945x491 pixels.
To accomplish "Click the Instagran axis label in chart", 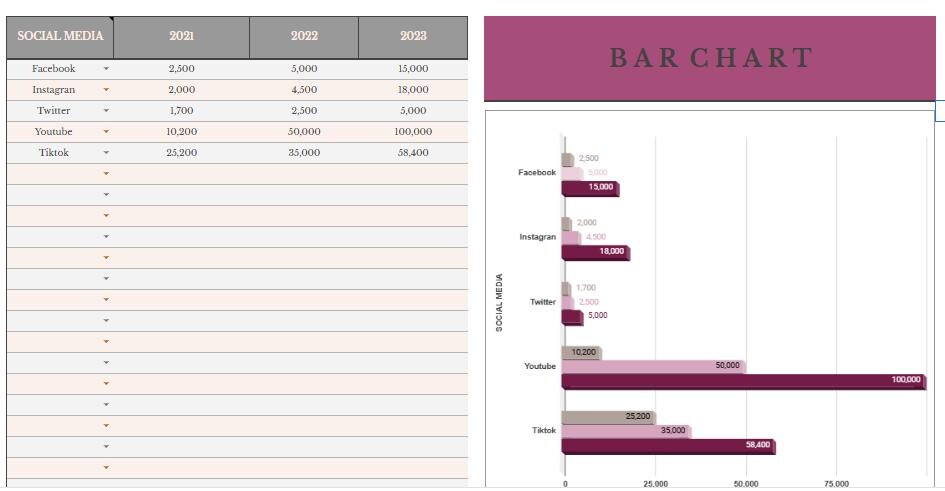I will coord(538,237).
